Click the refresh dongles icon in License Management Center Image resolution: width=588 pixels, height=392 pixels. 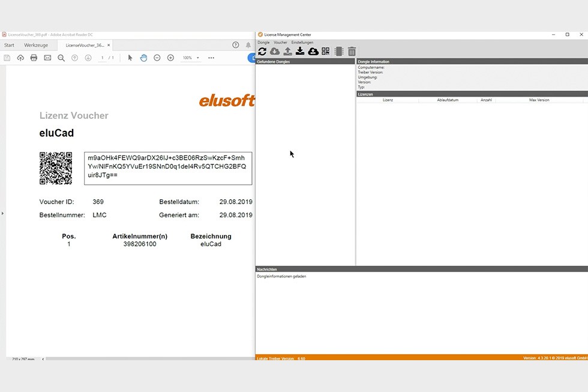tap(262, 52)
